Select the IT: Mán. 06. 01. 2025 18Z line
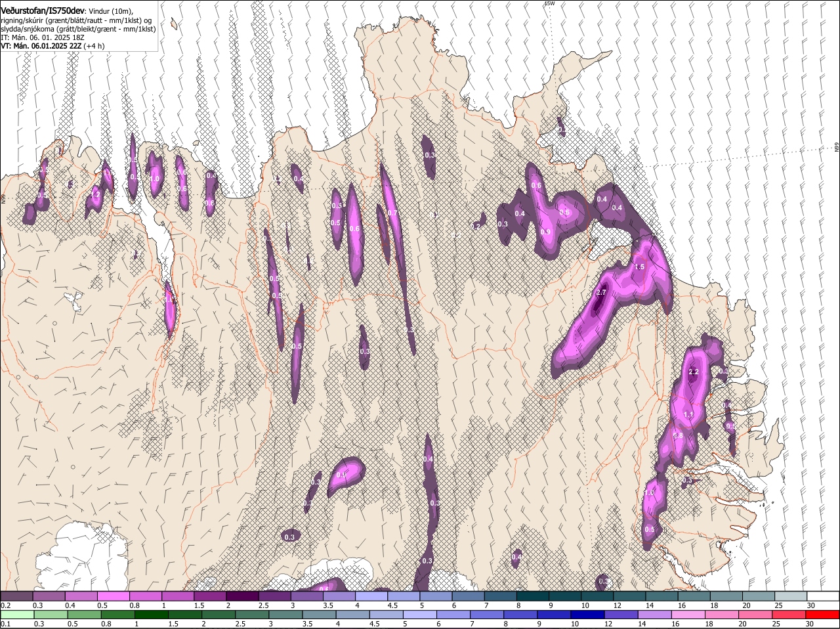The width and height of the screenshot is (840, 629). 43,37
